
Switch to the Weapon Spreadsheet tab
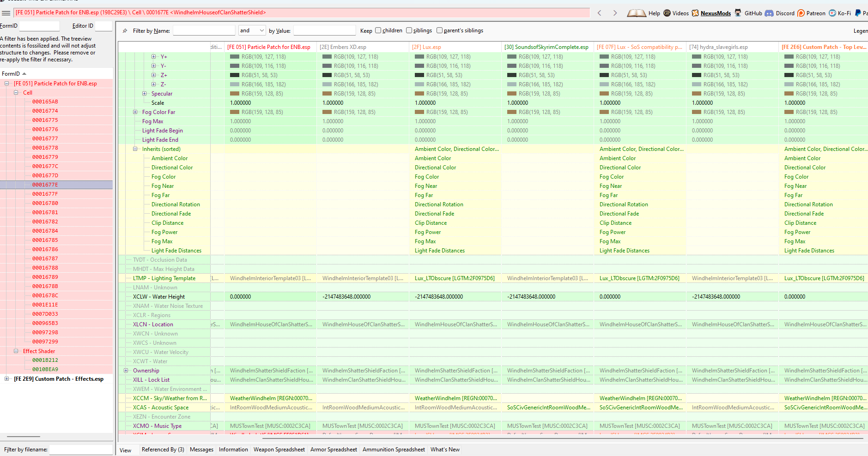pyautogui.click(x=279, y=450)
